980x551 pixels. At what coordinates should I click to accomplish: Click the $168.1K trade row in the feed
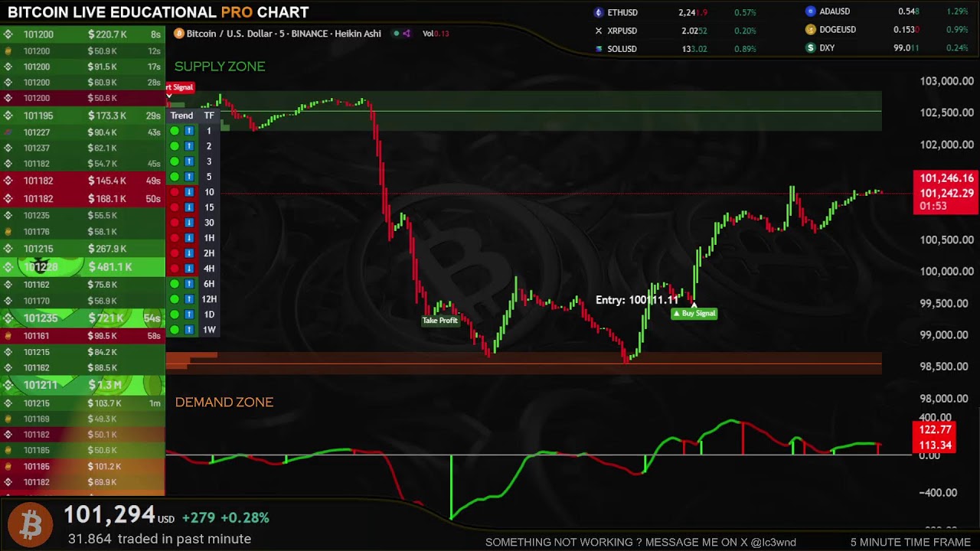82,199
